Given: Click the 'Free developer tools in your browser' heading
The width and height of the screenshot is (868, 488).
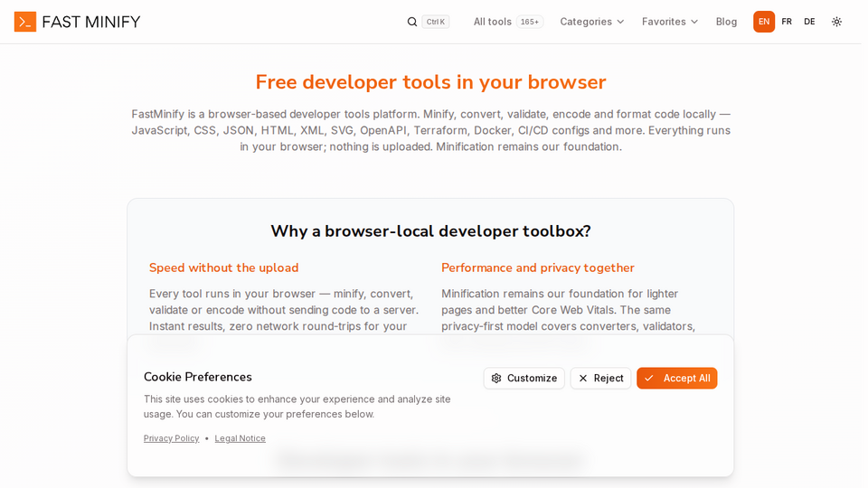Looking at the screenshot, I should [430, 82].
